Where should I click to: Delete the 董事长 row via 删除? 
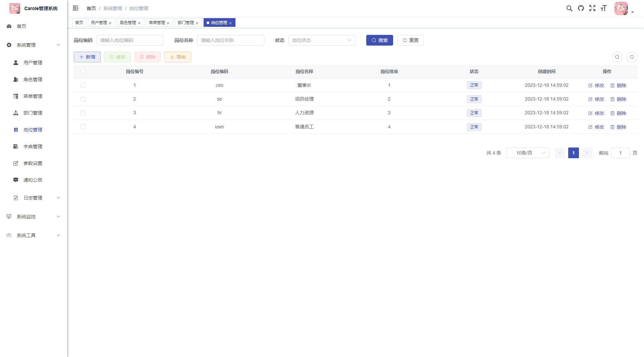[618, 85]
